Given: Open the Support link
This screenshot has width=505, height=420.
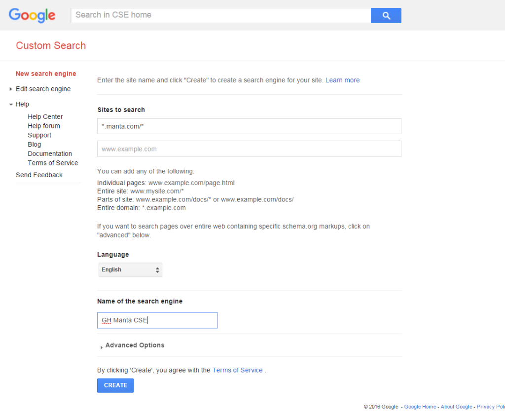Looking at the screenshot, I should (39, 135).
